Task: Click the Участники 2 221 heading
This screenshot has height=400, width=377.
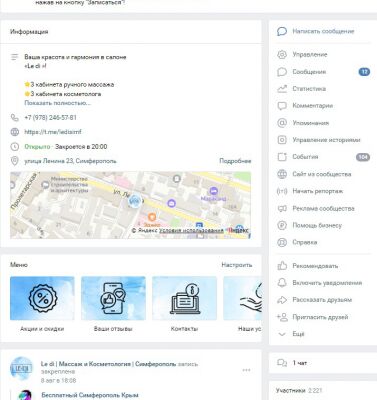Action: click(x=299, y=390)
